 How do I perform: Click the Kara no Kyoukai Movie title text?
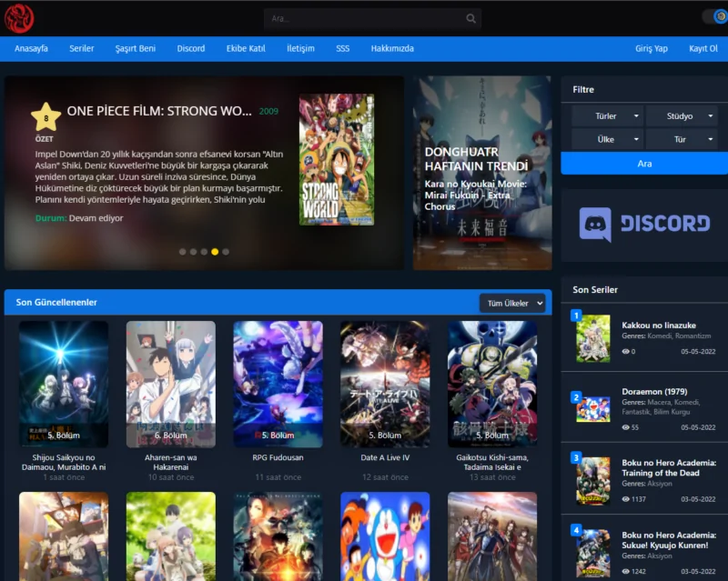(475, 195)
